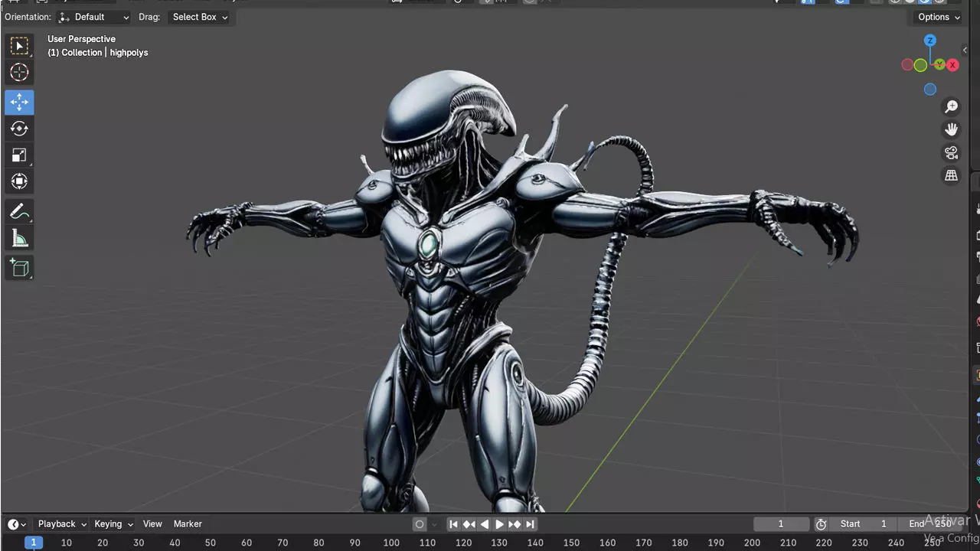
Task: Click the Zoom view magnifier icon
Action: point(951,106)
